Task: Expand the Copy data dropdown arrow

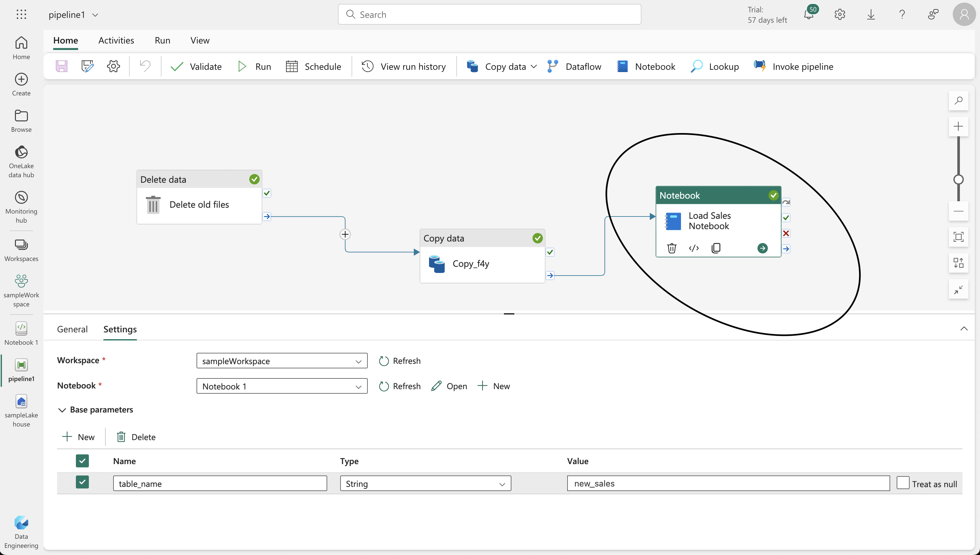Action: [534, 66]
